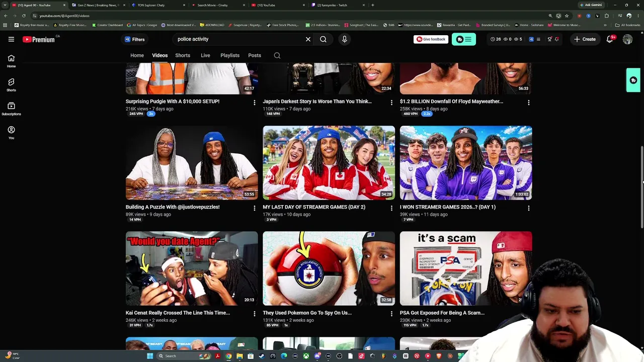The height and width of the screenshot is (362, 644).
Task: Open Creator Dashboard bookmark
Action: click(x=107, y=25)
